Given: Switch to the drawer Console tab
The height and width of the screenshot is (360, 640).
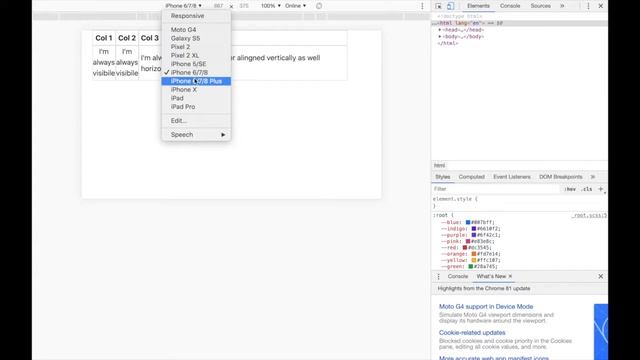Looking at the screenshot, I should (458, 276).
